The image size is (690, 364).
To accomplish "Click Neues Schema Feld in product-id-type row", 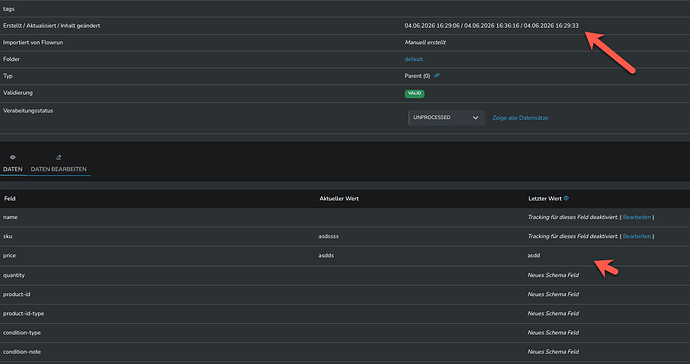I will coord(553,313).
